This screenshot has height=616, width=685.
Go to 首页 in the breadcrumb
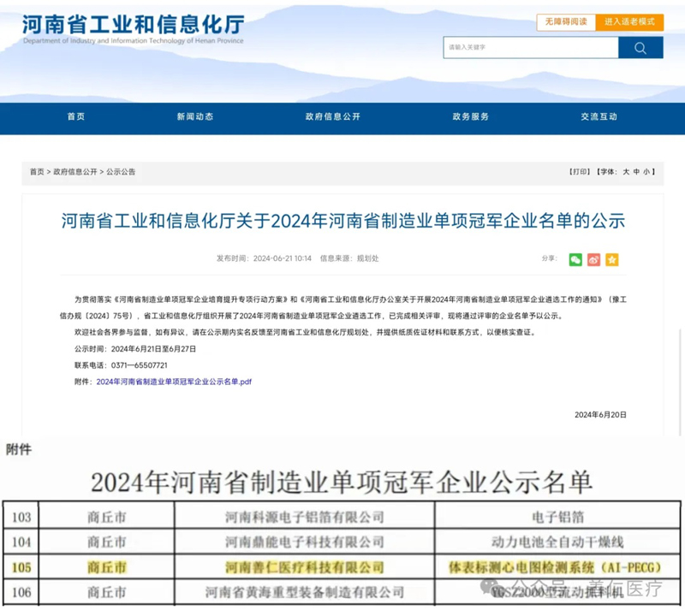(37, 172)
